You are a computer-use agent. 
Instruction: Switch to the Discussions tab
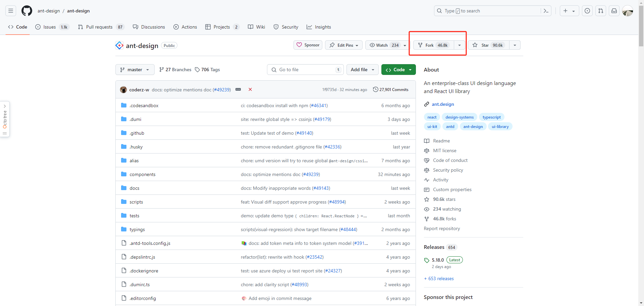pyautogui.click(x=149, y=27)
